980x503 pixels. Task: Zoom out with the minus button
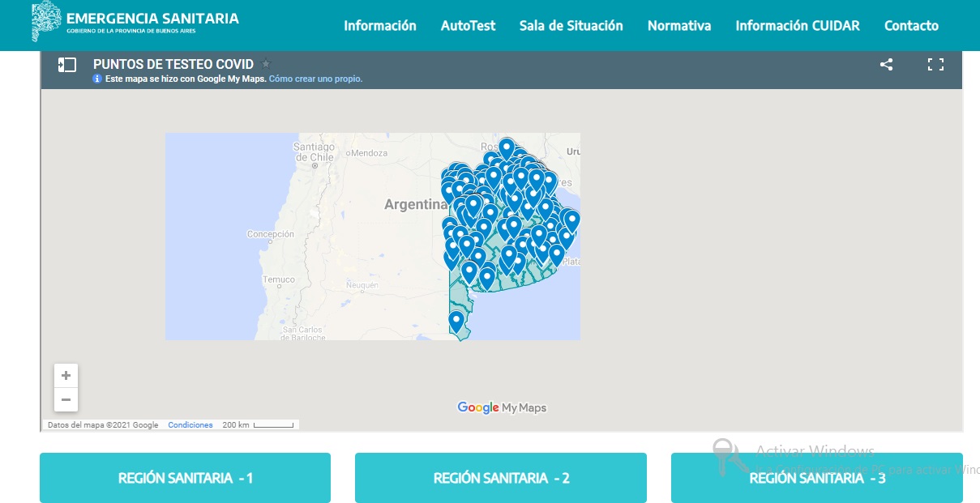point(66,399)
